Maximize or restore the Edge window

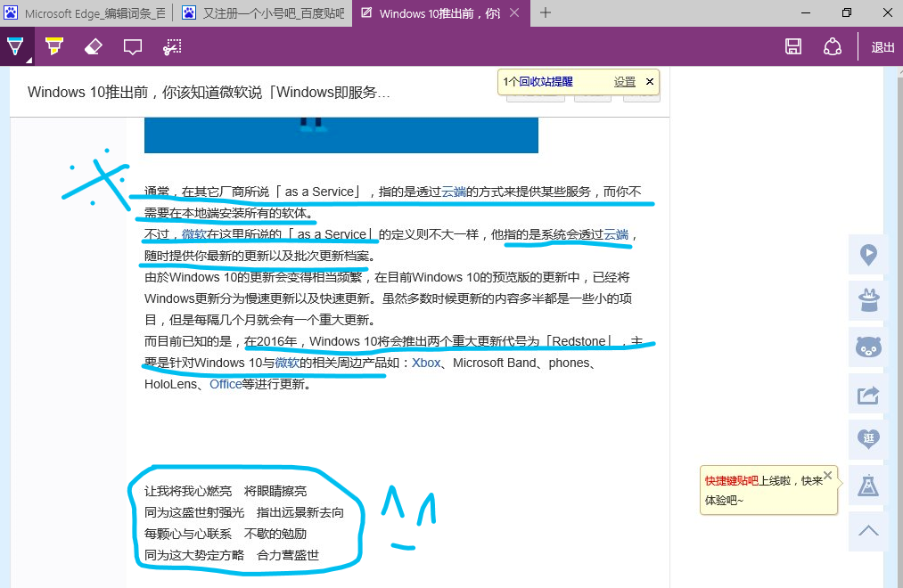click(847, 12)
